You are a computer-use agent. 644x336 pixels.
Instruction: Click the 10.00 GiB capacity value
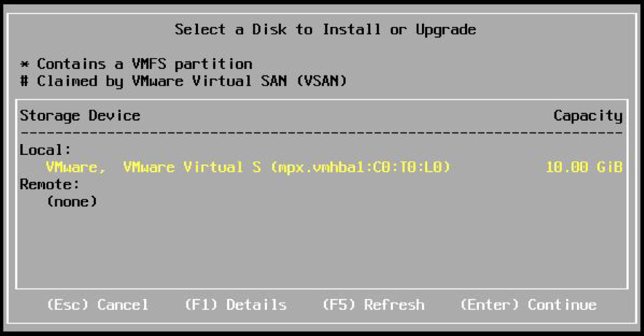point(584,167)
